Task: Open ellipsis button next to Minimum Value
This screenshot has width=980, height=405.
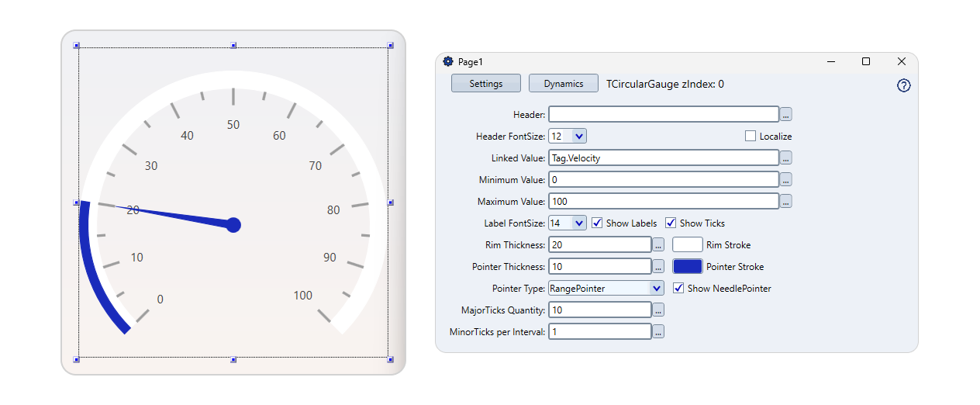Action: tap(786, 180)
